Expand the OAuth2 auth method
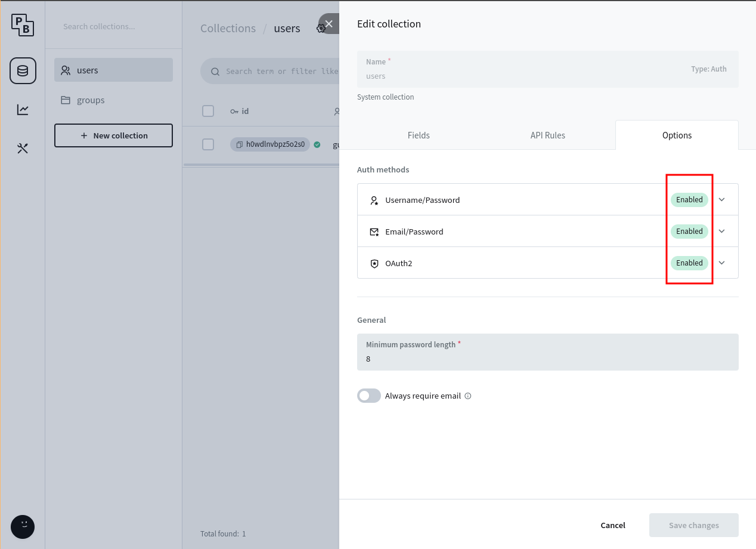The height and width of the screenshot is (549, 756). (x=721, y=263)
